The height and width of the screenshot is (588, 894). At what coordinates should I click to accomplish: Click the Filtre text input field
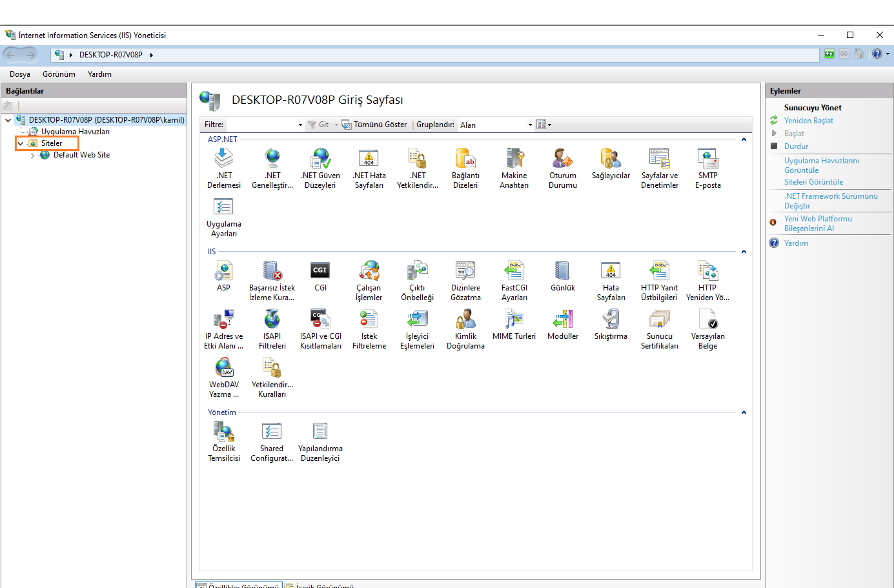click(261, 125)
